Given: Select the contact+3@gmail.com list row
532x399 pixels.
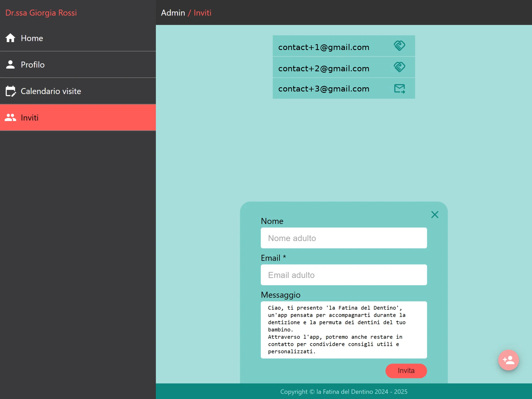Looking at the screenshot, I should (323, 89).
